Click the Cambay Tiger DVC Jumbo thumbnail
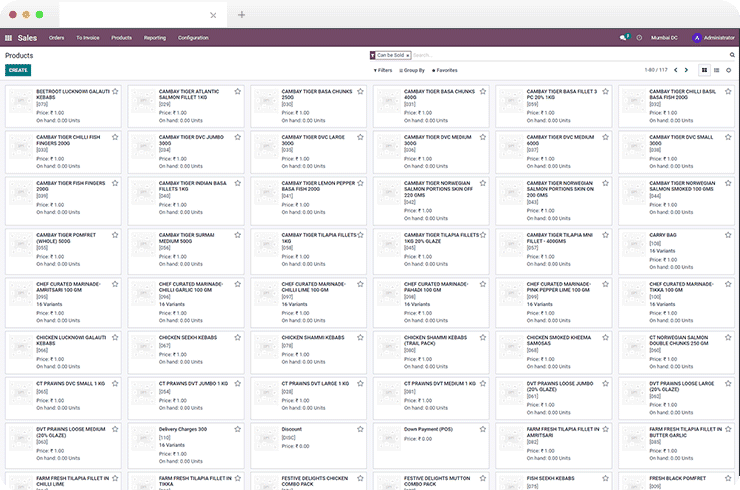This screenshot has width=740, height=490. pyautogui.click(x=143, y=146)
